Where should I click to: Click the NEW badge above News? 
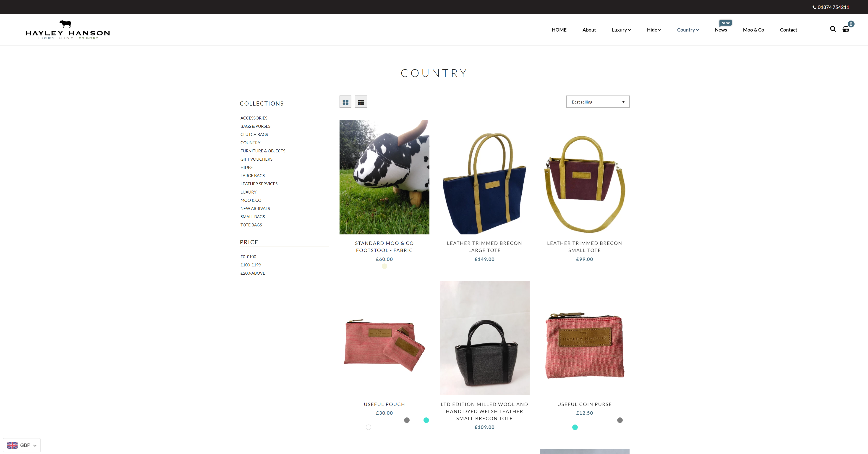725,23
